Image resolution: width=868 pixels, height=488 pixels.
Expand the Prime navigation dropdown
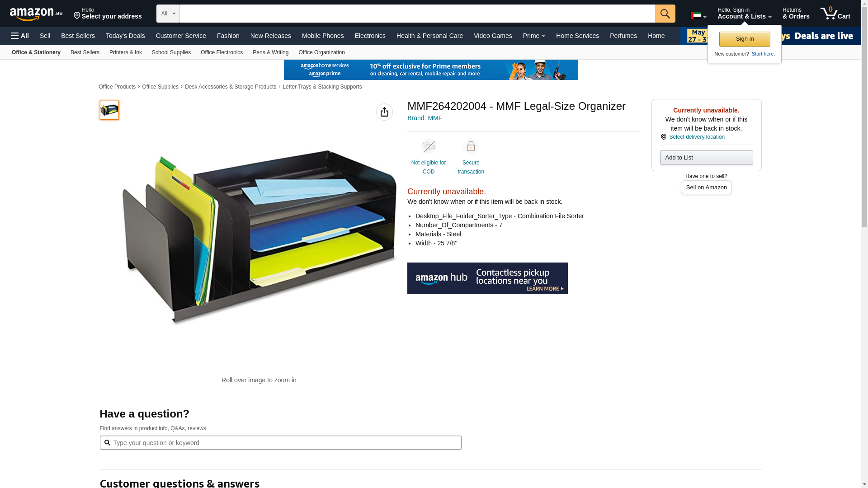coord(534,36)
